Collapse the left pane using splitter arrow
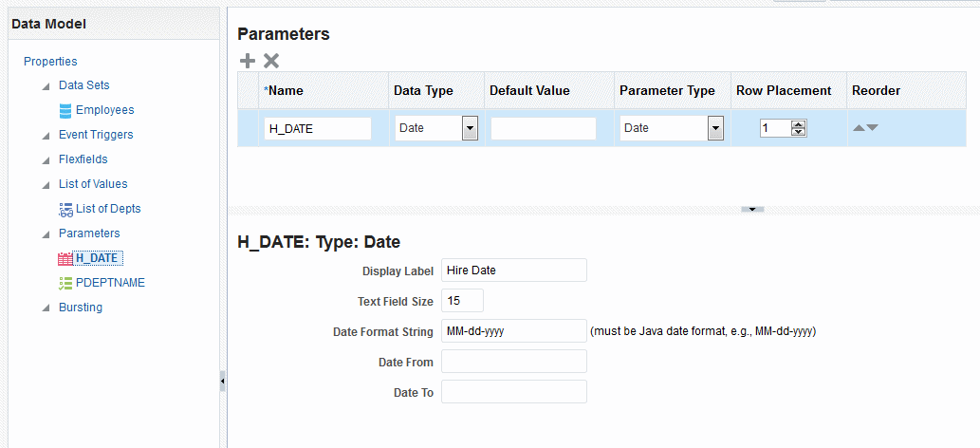Screen dimensions: 980x448 tap(222, 381)
